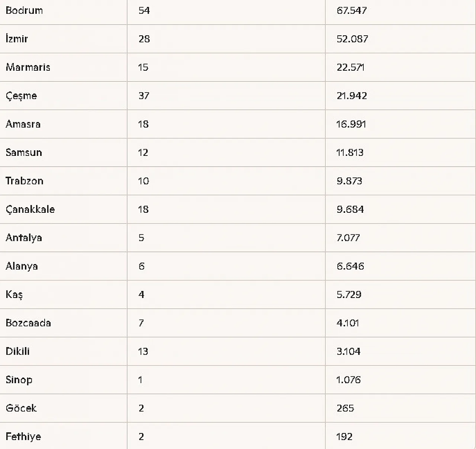Select the Alanya row label

22,266
